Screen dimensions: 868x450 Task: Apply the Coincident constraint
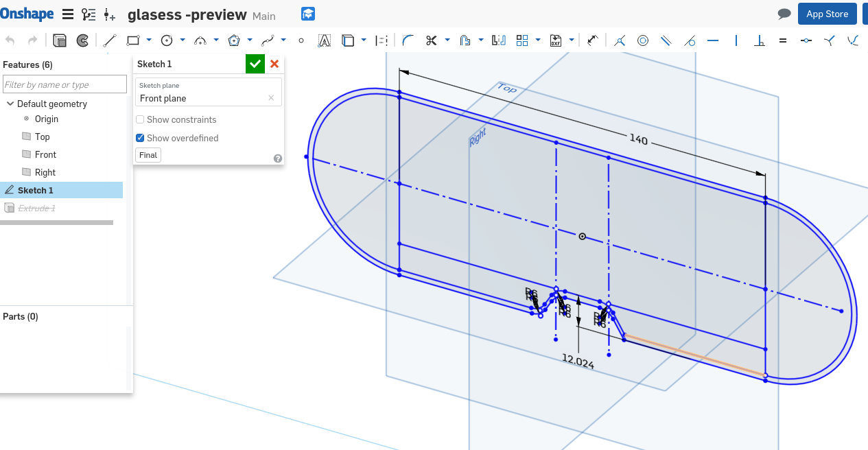tap(620, 40)
